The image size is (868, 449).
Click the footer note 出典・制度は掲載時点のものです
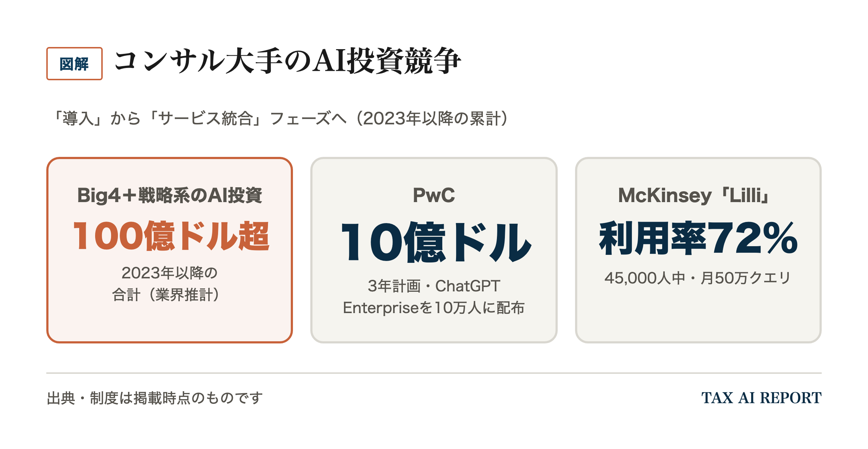[x=155, y=398]
